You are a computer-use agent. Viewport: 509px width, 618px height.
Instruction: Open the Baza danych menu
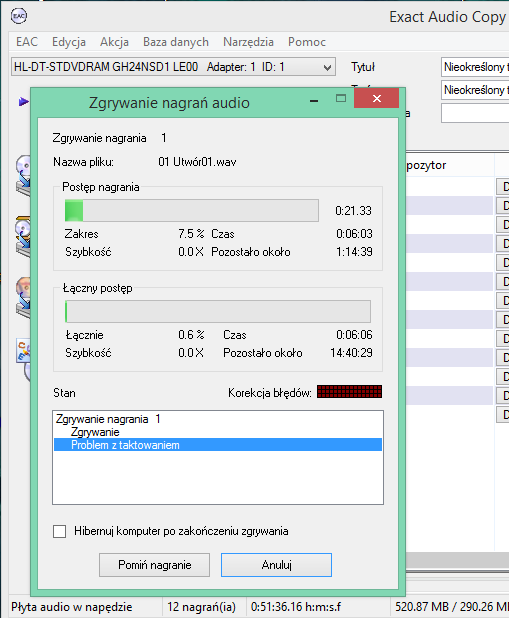pos(176,42)
